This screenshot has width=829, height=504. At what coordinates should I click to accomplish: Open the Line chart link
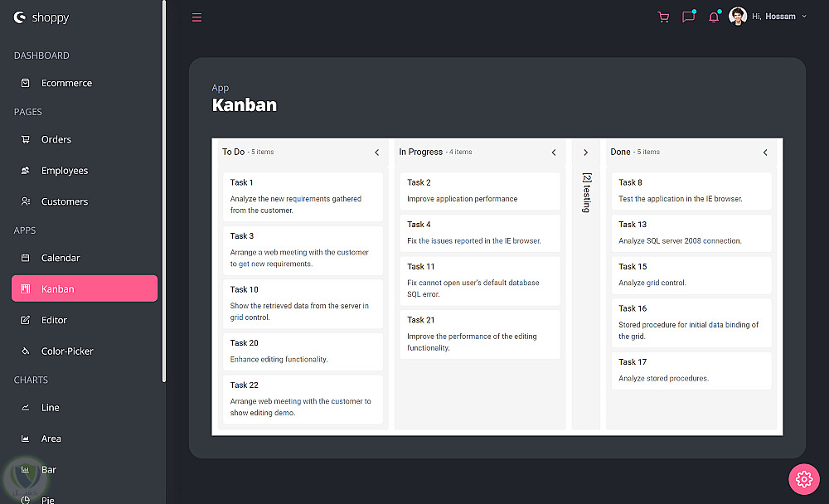click(51, 408)
